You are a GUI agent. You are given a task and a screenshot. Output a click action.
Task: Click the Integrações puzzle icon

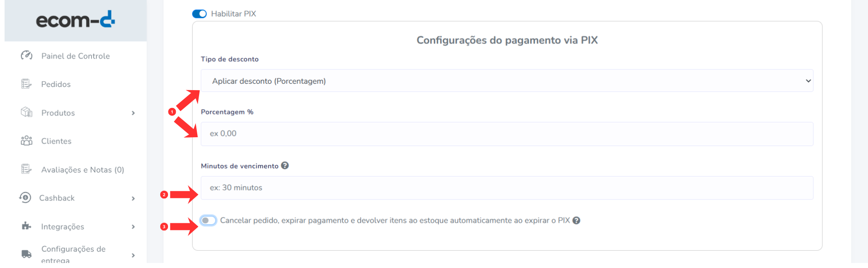coord(26,226)
